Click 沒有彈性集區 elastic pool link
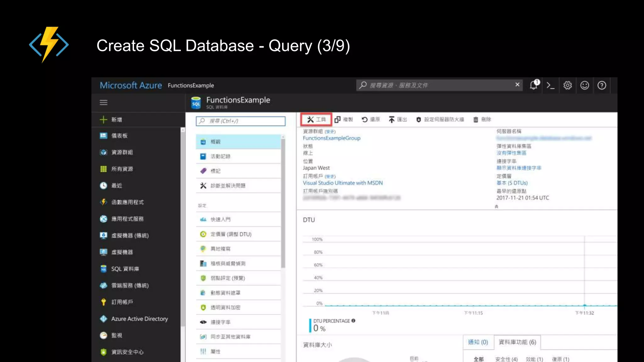Image resolution: width=644 pixels, height=362 pixels. coord(511,153)
